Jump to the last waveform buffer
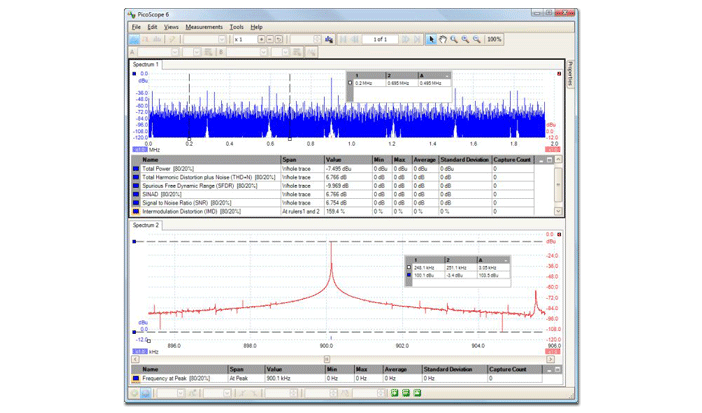Screen dimensions: 702x413 tap(417, 39)
